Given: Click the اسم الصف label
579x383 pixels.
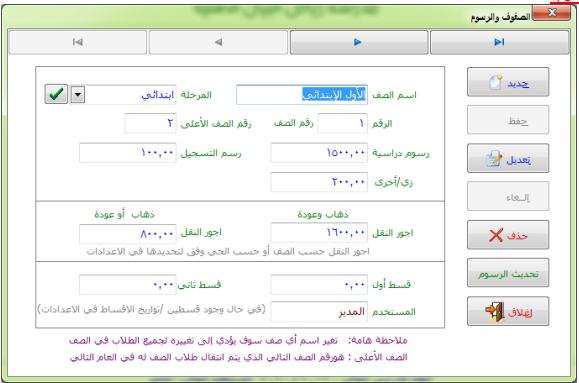Looking at the screenshot, I should 394,95.
